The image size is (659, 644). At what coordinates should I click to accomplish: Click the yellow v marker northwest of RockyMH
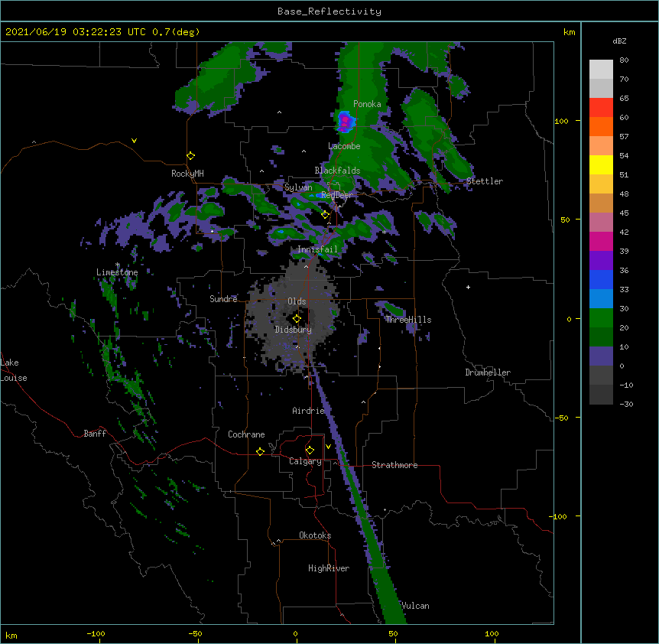click(x=134, y=141)
